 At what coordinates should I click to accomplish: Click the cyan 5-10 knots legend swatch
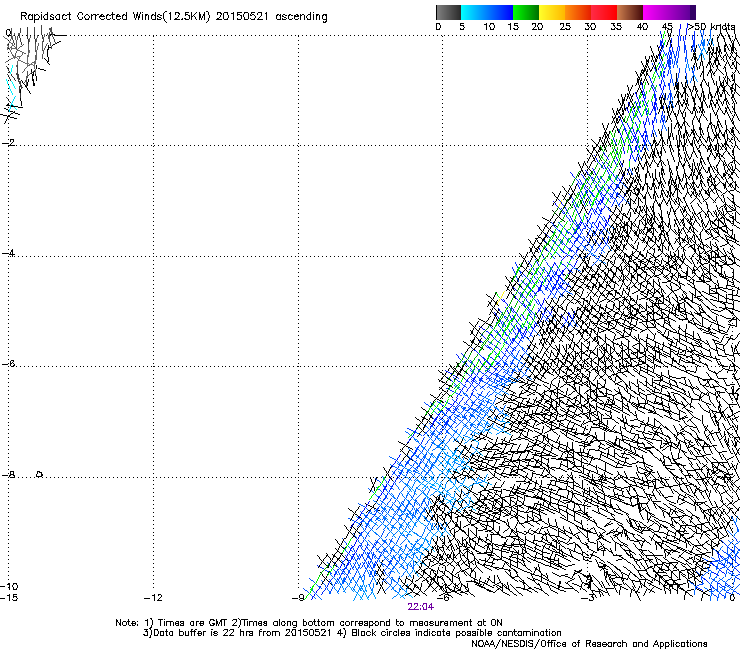click(474, 12)
